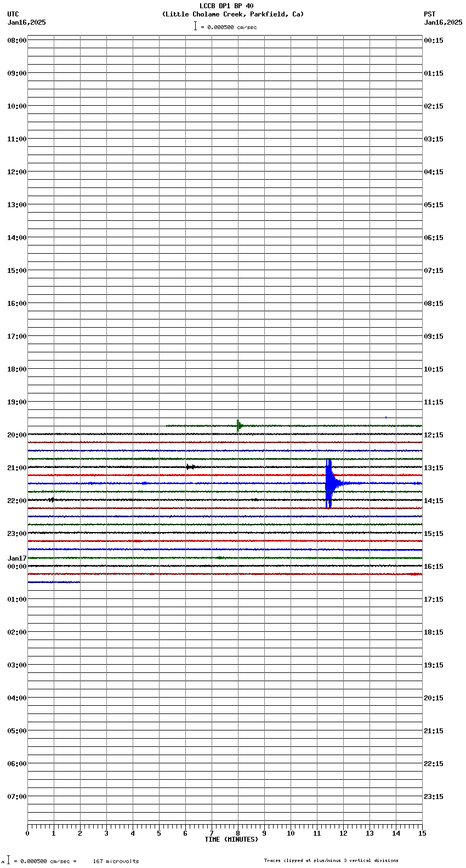Click the station title LCCB DP1 BP 40
The image size is (466, 868).
(226, 6)
